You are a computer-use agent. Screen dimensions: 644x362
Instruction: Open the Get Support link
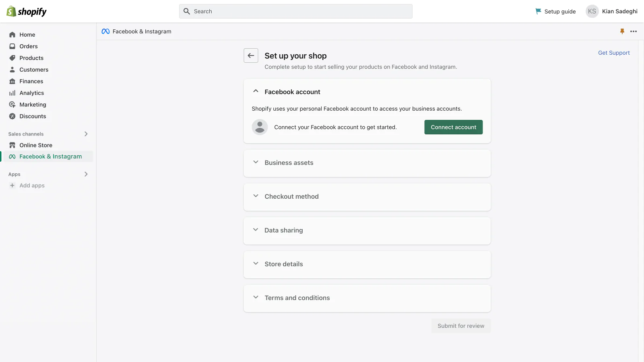coord(614,53)
